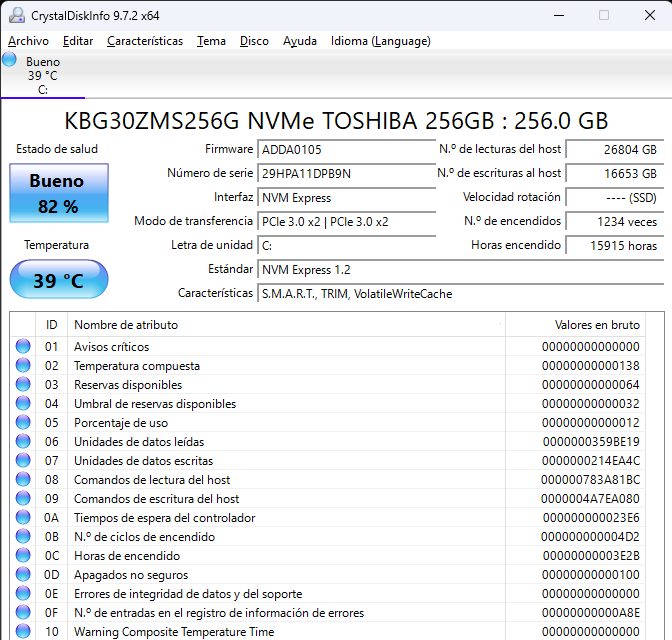Image resolution: width=672 pixels, height=640 pixels.
Task: Click the blue status orb for drive C:
Action: (x=10, y=60)
